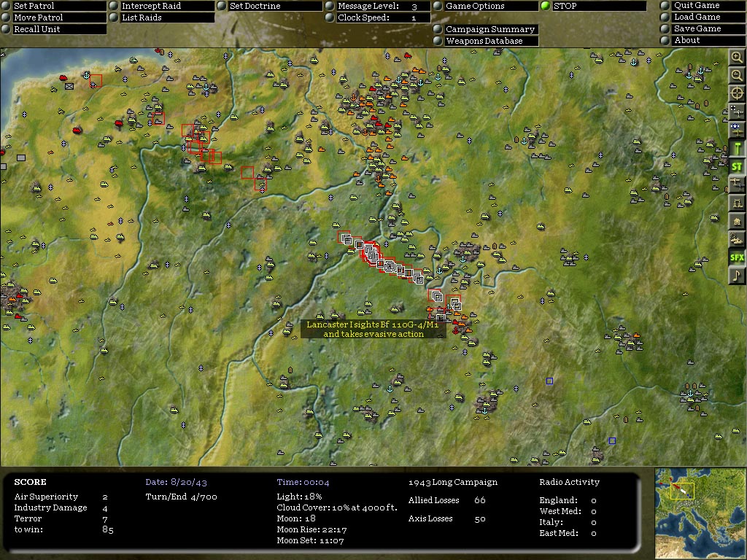Click the Allied Losses value 66
Screen dimensions: 747x560
click(480, 500)
